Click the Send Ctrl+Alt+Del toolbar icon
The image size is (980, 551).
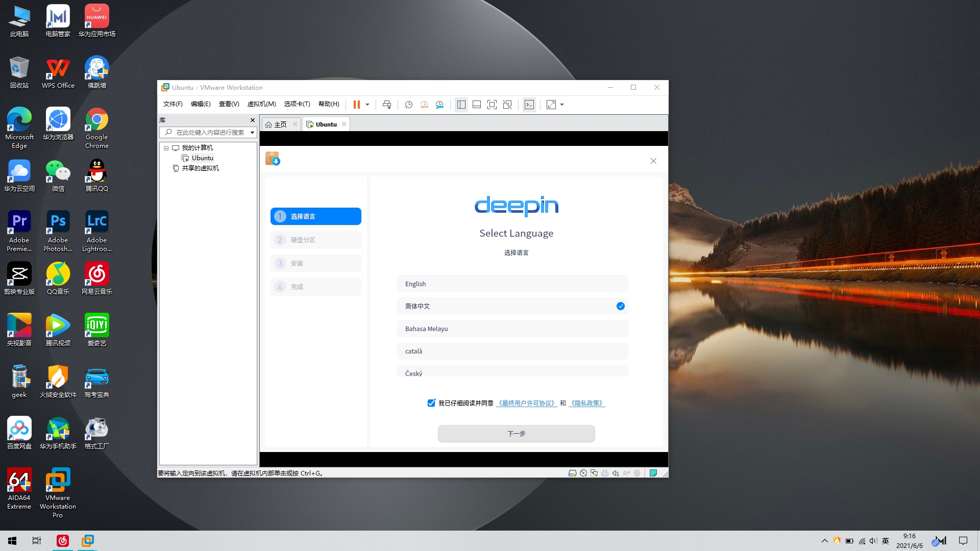[x=387, y=105]
